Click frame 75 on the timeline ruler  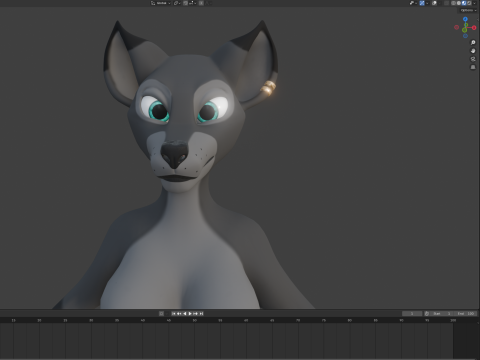tap(324, 320)
